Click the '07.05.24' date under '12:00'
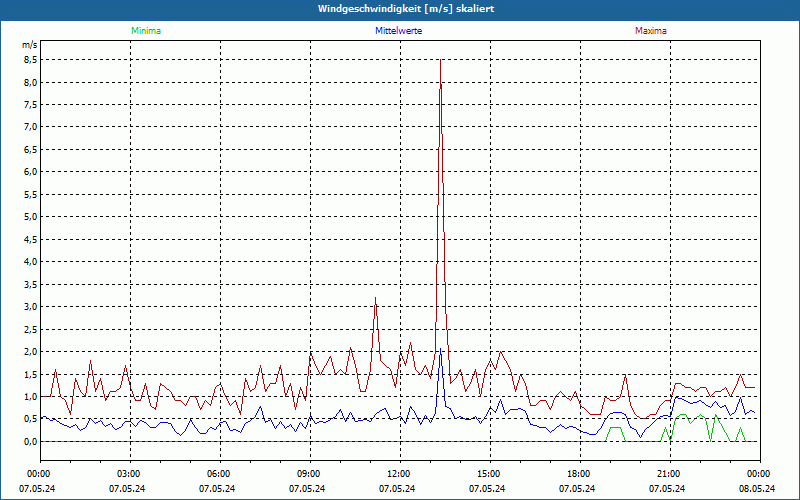The width and height of the screenshot is (800, 500). [x=397, y=488]
